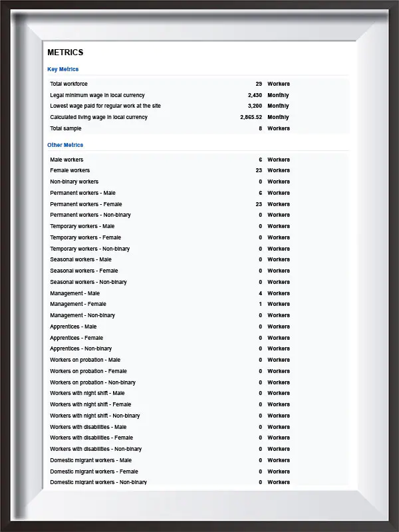The width and height of the screenshot is (399, 532).
Task: Click the Management - Female row label
Action: coord(78,304)
